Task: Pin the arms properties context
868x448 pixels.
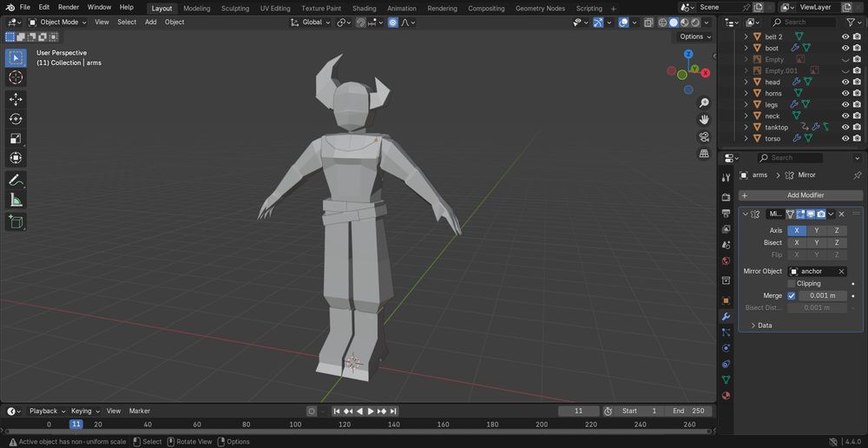Action: (x=857, y=175)
